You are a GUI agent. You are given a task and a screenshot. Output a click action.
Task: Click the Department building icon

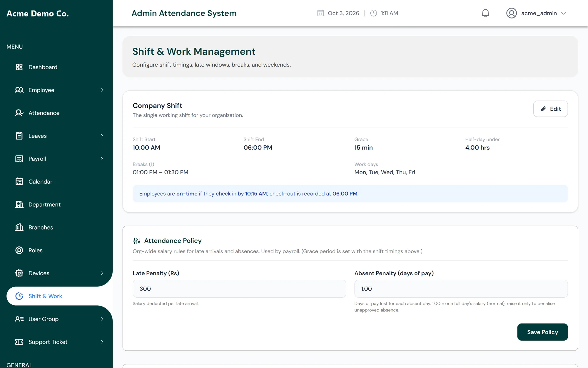point(19,205)
